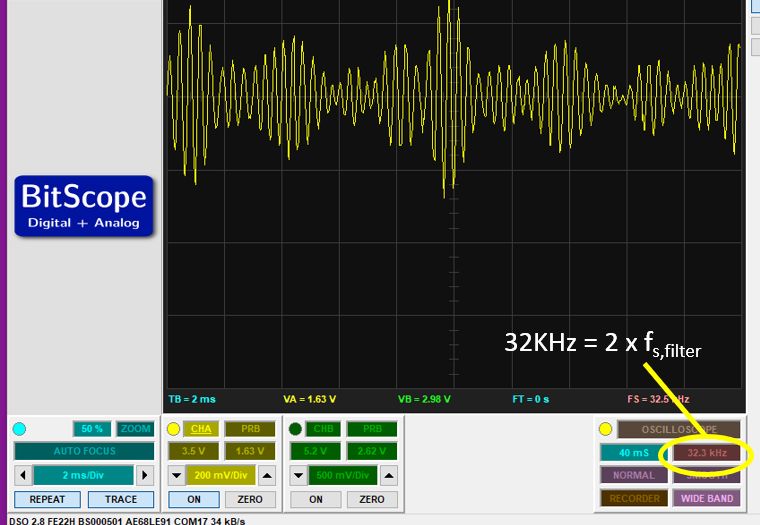The width and height of the screenshot is (760, 525).
Task: Click the VA = 1.63 V readout
Action: [x=310, y=399]
